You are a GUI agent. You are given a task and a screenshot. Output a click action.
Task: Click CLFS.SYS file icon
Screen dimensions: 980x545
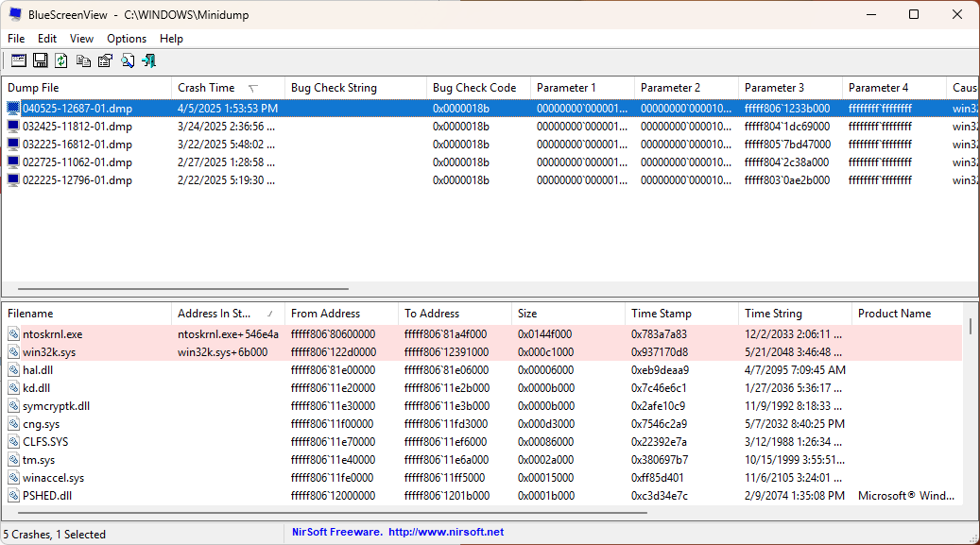point(14,442)
